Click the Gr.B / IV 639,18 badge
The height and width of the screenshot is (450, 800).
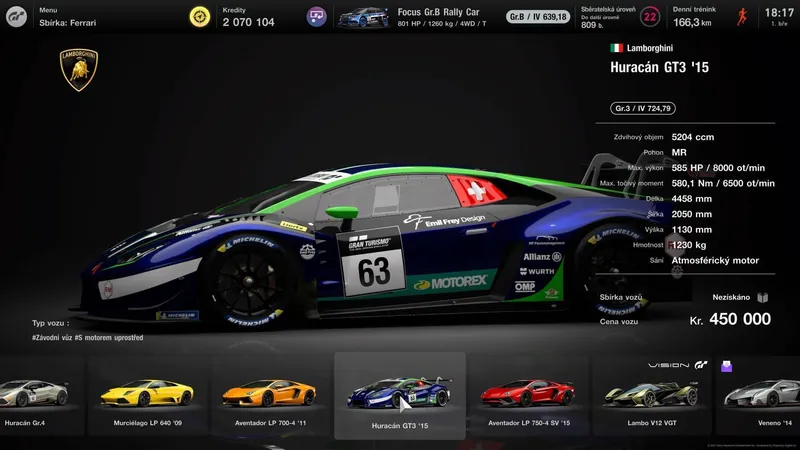(x=538, y=17)
